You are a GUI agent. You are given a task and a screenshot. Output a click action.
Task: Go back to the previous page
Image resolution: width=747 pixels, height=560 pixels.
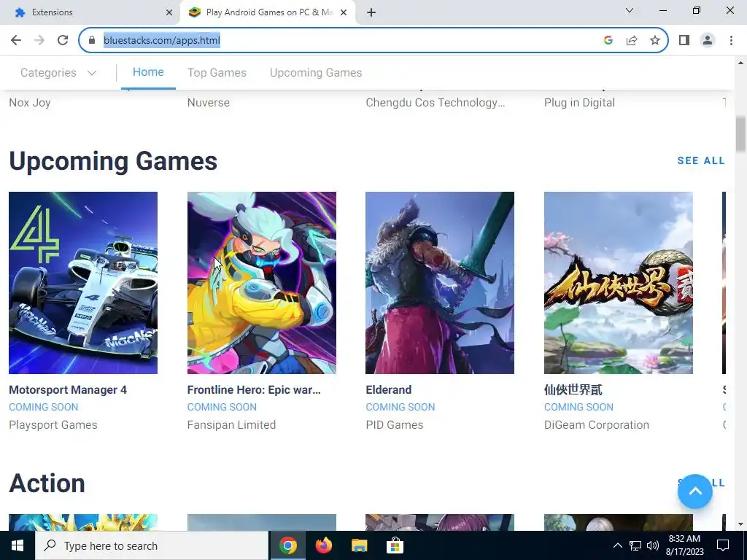click(16, 41)
